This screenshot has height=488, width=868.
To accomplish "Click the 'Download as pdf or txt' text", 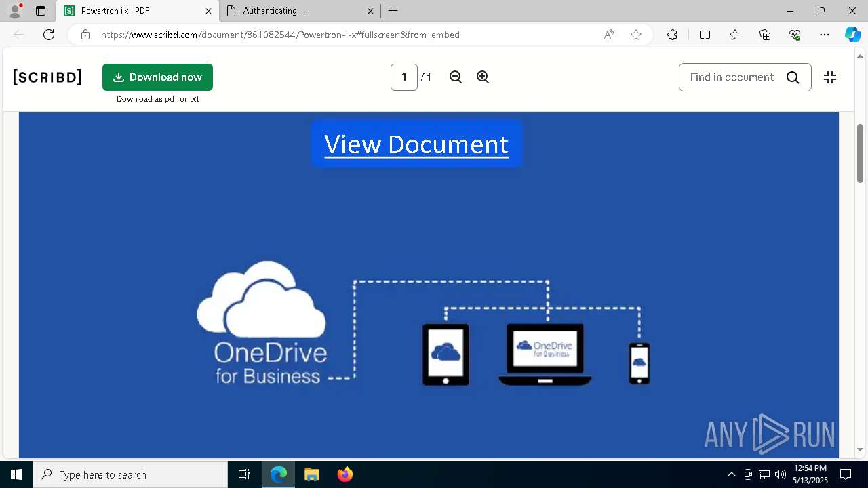I will coord(157,99).
